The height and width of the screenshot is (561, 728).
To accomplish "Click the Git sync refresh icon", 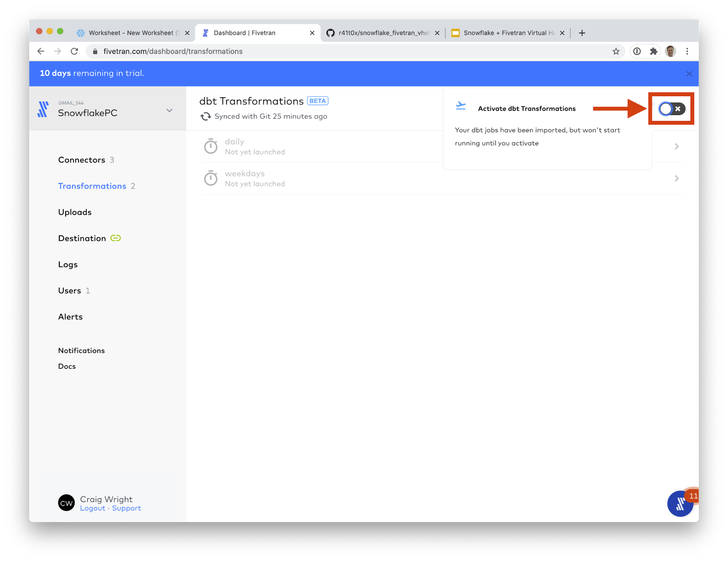I will pos(205,117).
